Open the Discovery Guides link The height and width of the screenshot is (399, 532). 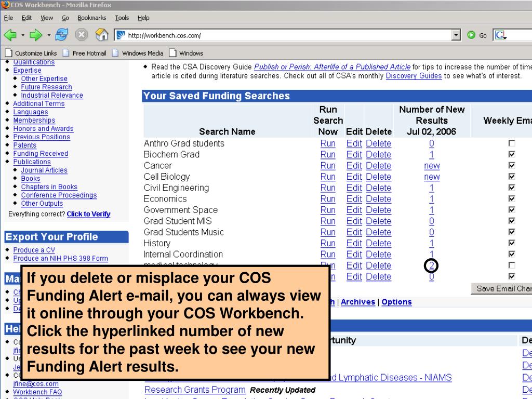pyautogui.click(x=414, y=76)
